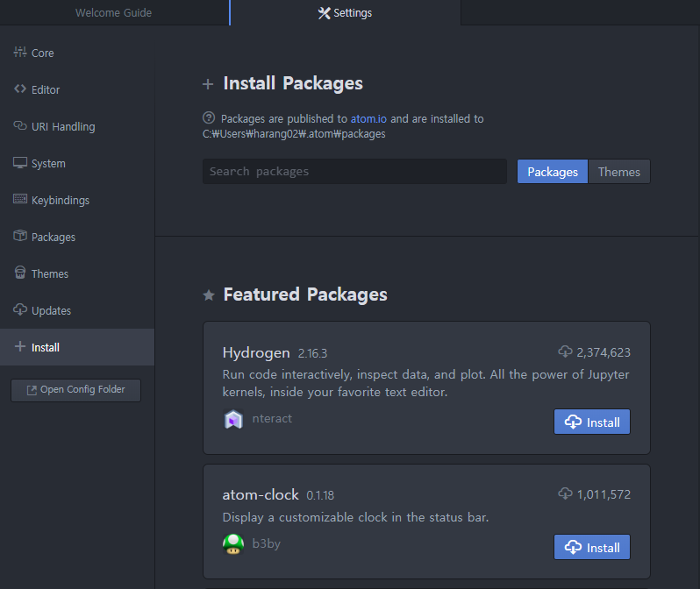Open Editor settings section
Screen dimensions: 700x589
click(77, 89)
